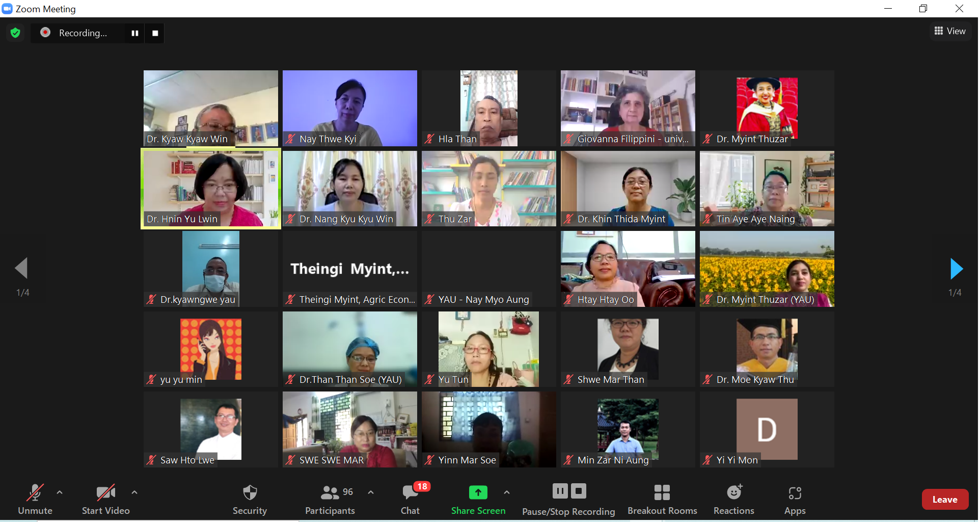Click muted mic icon on Hla Than
This screenshot has height=522, width=980.
(x=429, y=139)
